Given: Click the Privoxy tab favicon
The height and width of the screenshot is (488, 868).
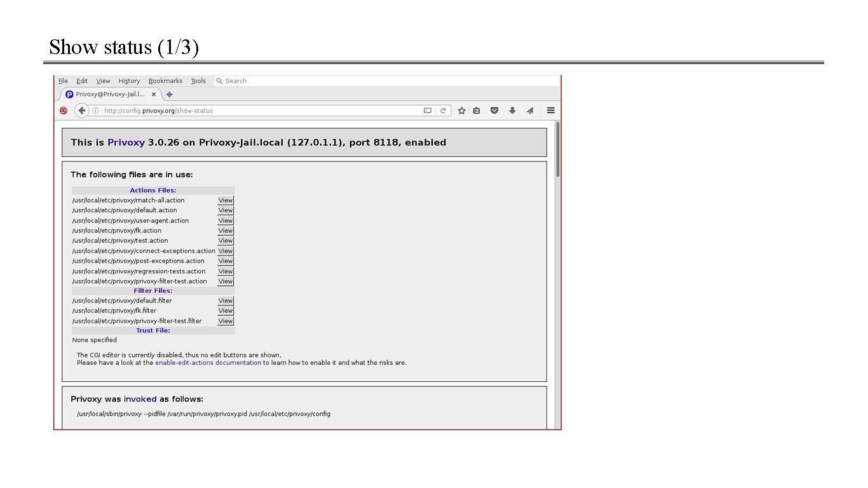Looking at the screenshot, I should tap(69, 94).
